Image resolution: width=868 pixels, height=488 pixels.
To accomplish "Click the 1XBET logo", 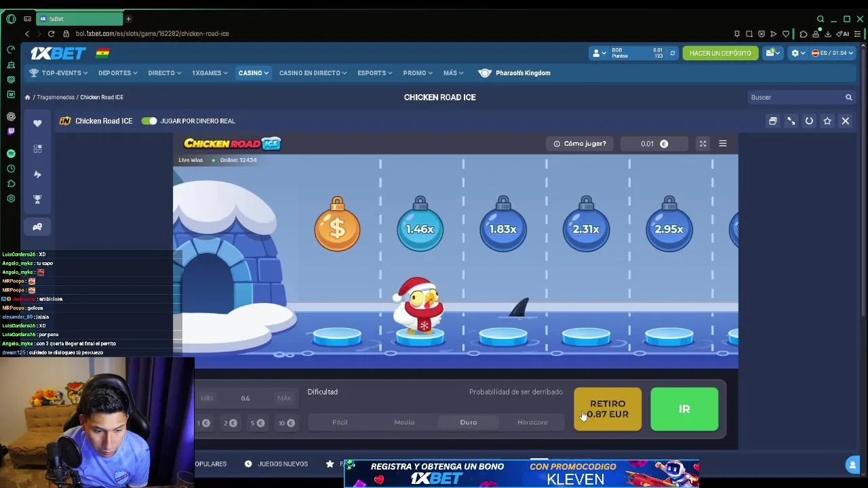I will pos(58,53).
